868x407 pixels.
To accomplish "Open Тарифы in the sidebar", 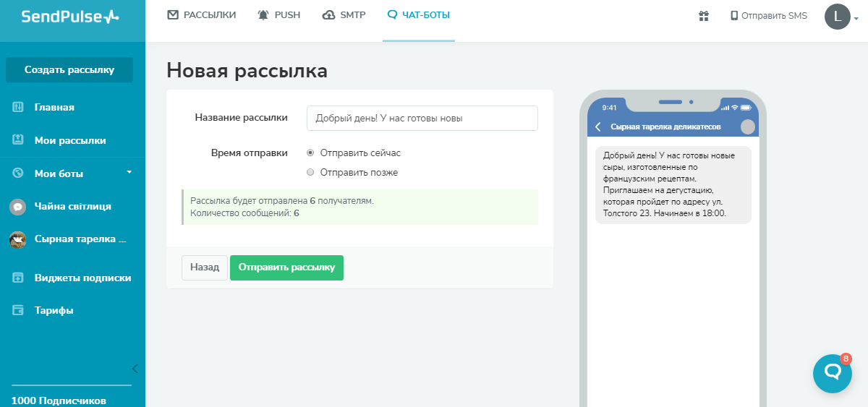I will coord(54,310).
